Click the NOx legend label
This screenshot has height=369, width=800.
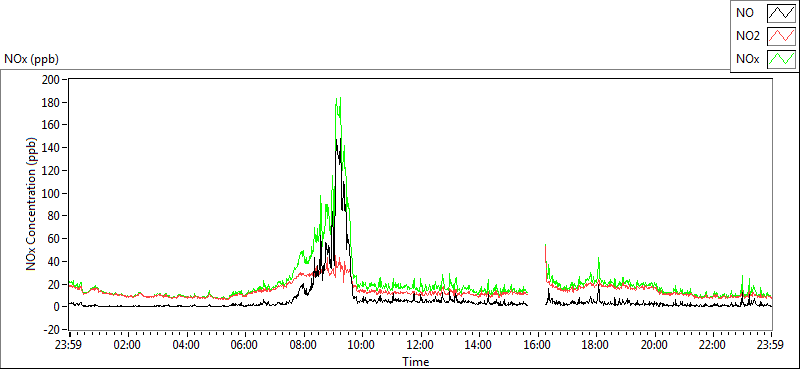[x=747, y=59]
